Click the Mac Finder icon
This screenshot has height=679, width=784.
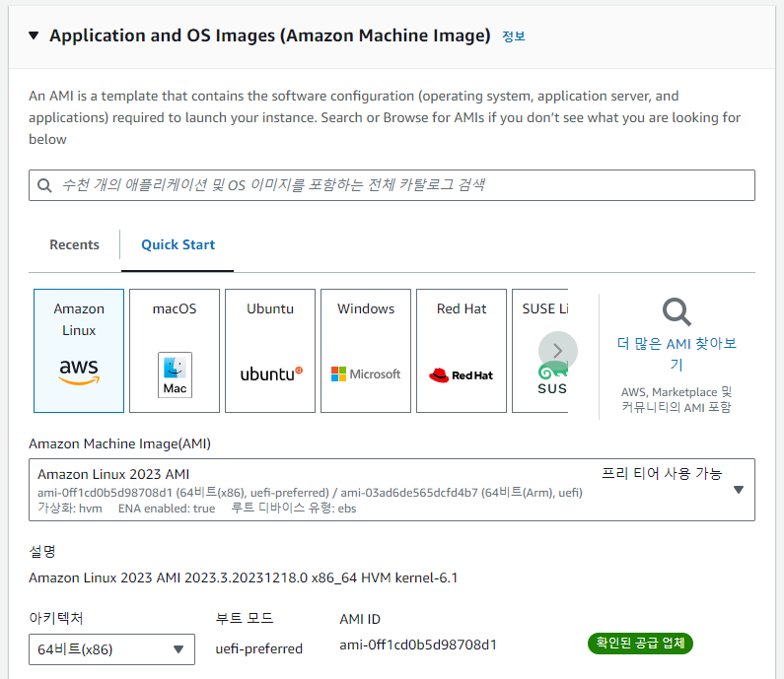[175, 374]
